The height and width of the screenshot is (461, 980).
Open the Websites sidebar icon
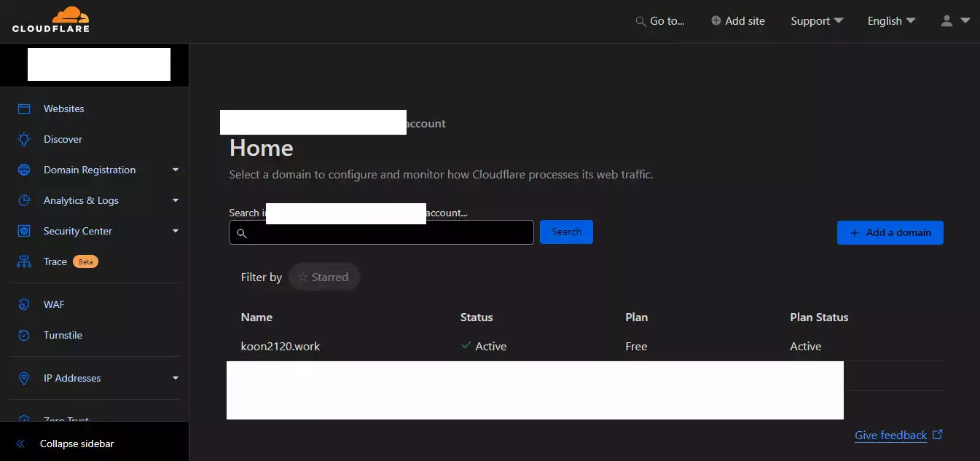(24, 109)
